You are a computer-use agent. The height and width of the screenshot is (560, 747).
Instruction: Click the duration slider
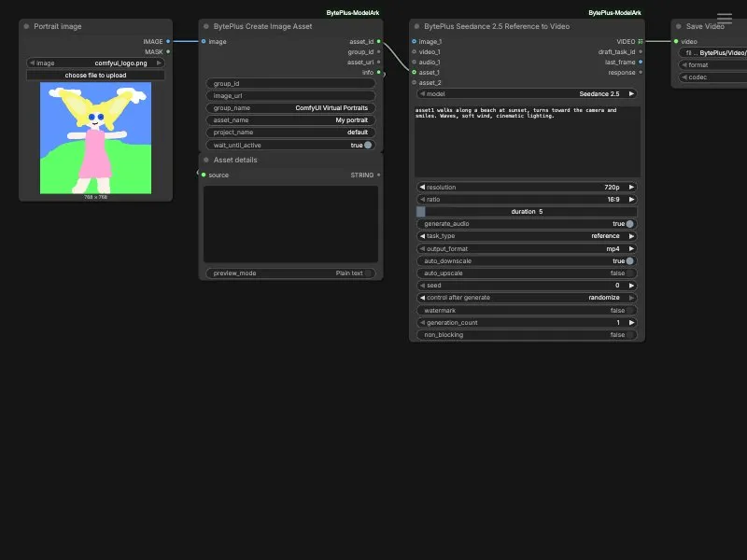527,212
